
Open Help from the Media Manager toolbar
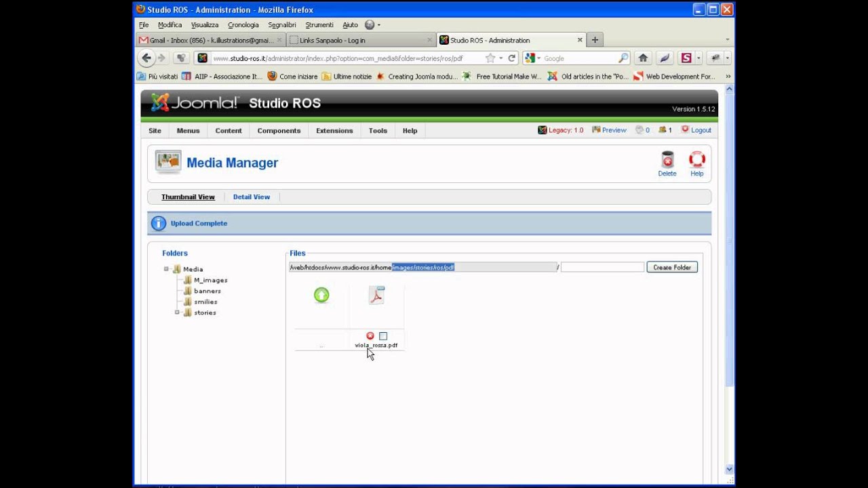[x=697, y=164]
